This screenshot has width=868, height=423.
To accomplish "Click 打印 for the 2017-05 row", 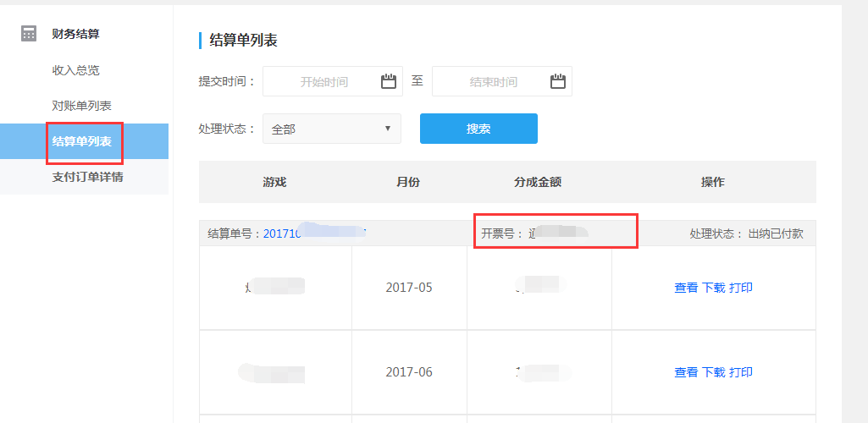I will point(740,288).
